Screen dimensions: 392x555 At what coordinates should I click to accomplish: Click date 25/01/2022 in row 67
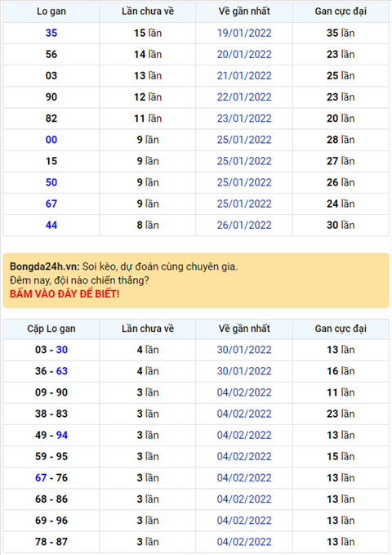coord(244,204)
